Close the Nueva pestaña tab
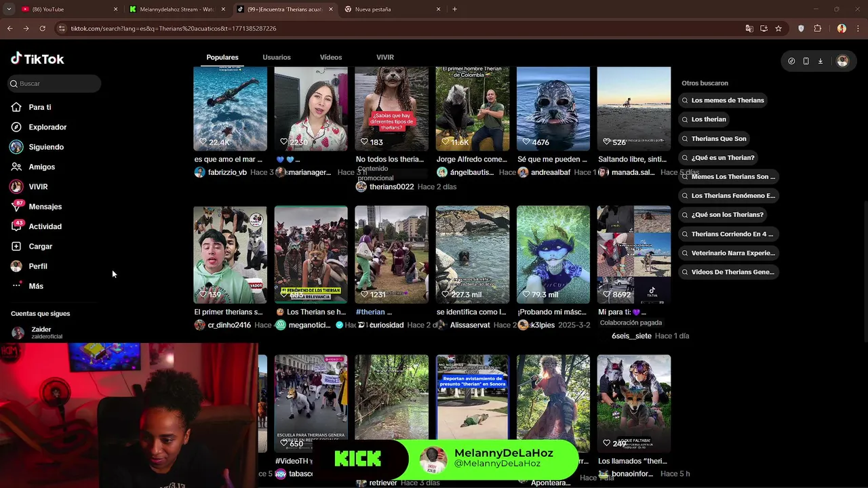The height and width of the screenshot is (488, 868). pyautogui.click(x=438, y=9)
